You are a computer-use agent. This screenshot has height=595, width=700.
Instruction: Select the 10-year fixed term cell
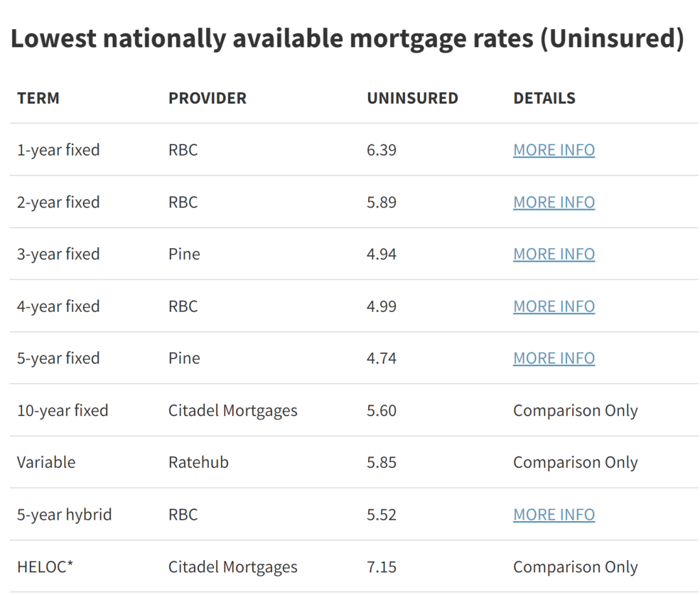[x=62, y=411]
